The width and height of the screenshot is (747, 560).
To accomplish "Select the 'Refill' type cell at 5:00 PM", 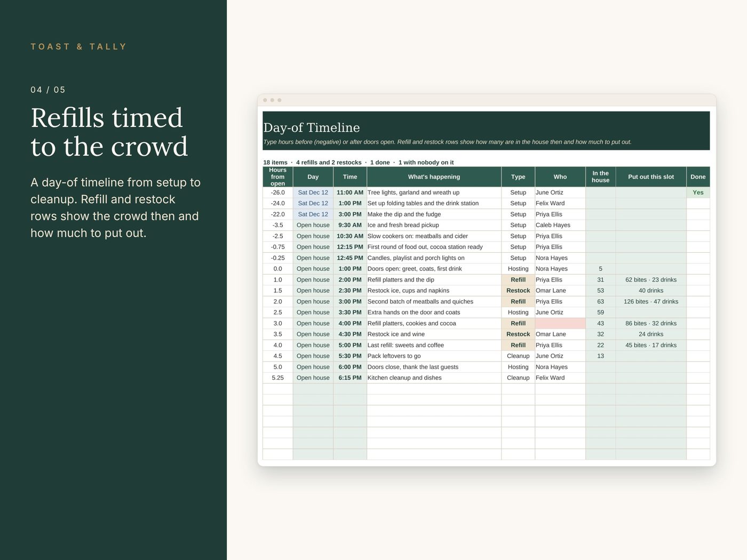I will coord(518,346).
